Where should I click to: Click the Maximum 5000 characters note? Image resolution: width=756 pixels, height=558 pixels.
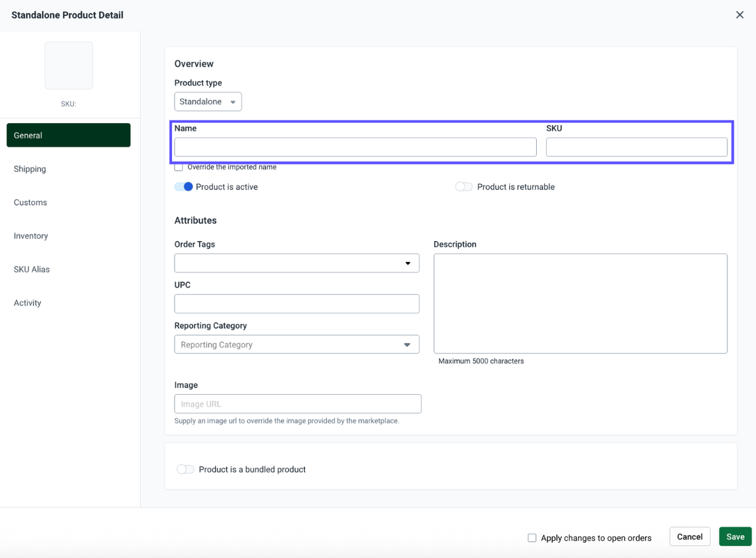coord(481,361)
